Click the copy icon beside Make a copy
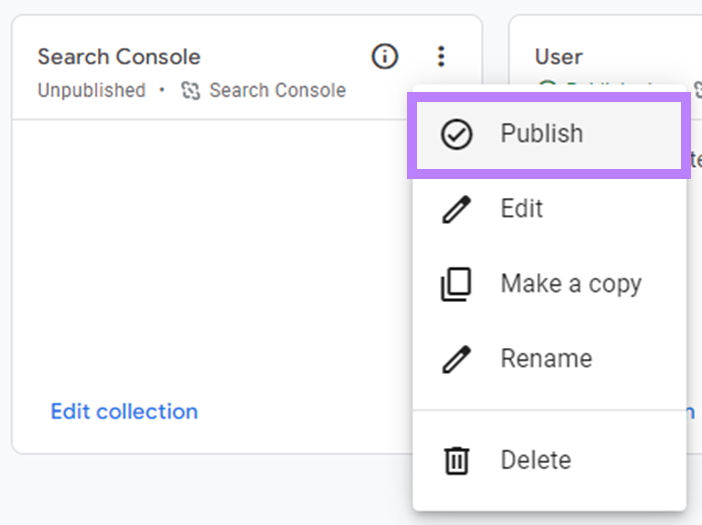The width and height of the screenshot is (702, 525). click(456, 284)
